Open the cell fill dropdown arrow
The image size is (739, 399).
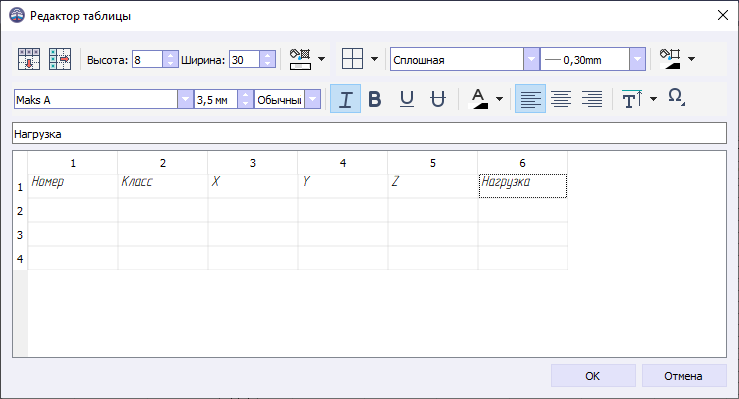click(x=321, y=59)
